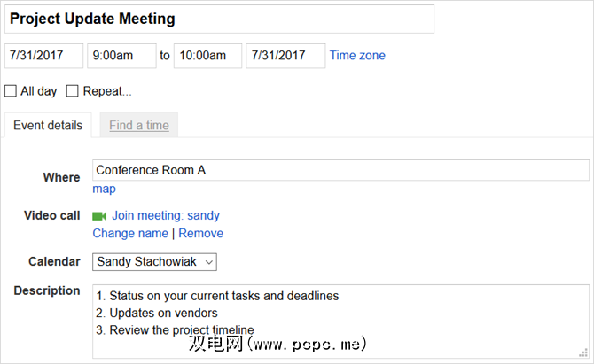Select the end date field
This screenshot has width=594, height=364.
285,56
